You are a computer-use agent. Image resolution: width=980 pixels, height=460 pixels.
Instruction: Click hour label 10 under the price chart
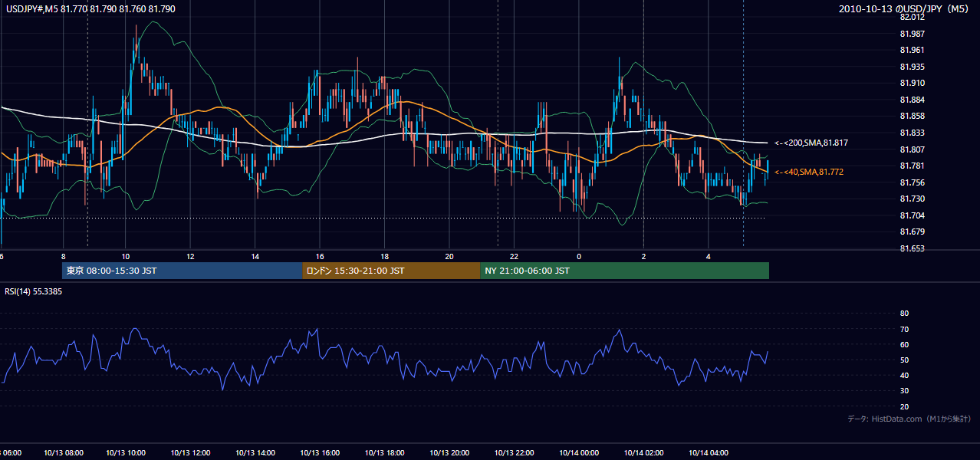[126, 256]
